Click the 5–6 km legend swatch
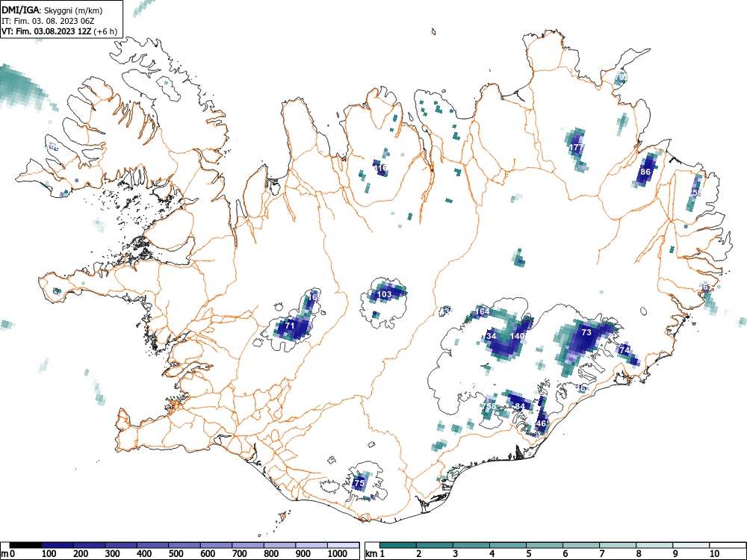 (x=545, y=545)
